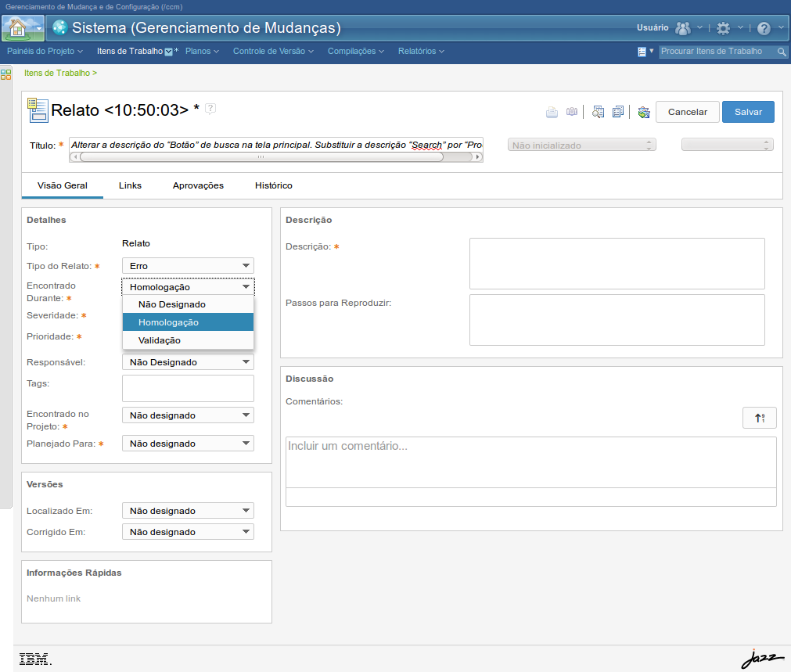Open the Localizado Em dropdown
This screenshot has height=672, width=791.
coord(188,511)
